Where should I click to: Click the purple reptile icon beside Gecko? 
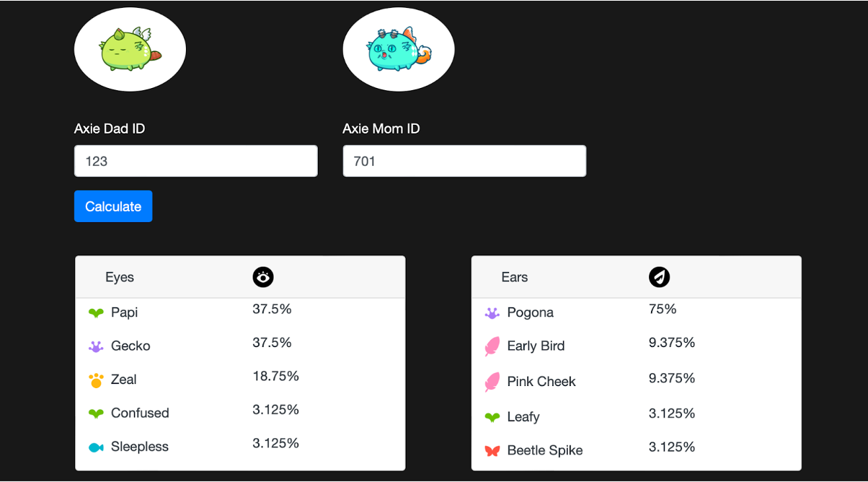[x=96, y=346]
